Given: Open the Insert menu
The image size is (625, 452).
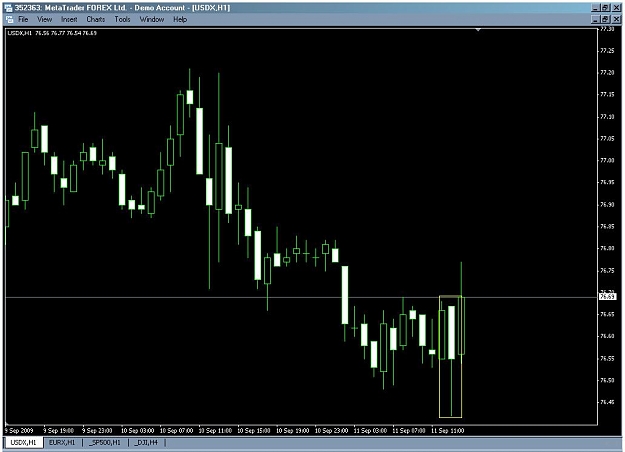Looking at the screenshot, I should (69, 19).
